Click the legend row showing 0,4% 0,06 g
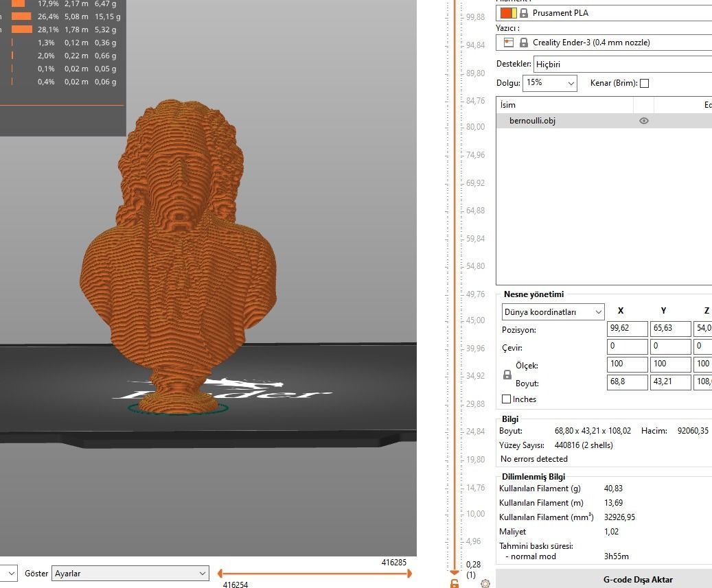The width and height of the screenshot is (712, 588). [x=62, y=82]
